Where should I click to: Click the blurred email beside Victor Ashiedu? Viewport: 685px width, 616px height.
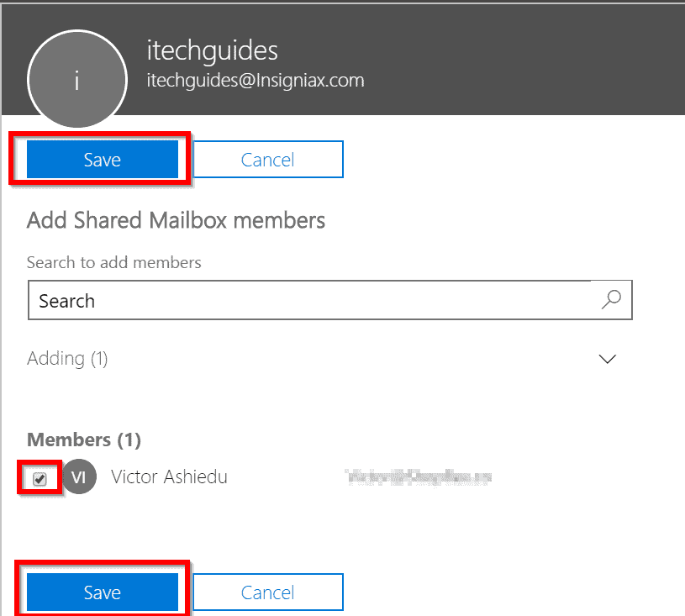pyautogui.click(x=419, y=477)
